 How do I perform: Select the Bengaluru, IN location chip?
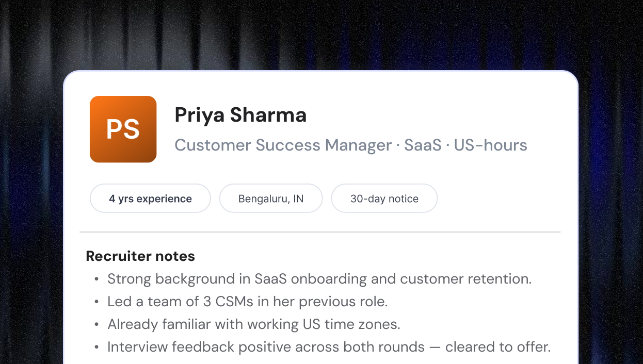coord(271,198)
